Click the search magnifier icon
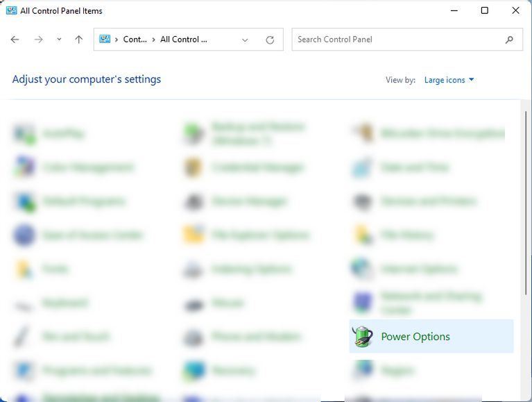 (510, 40)
